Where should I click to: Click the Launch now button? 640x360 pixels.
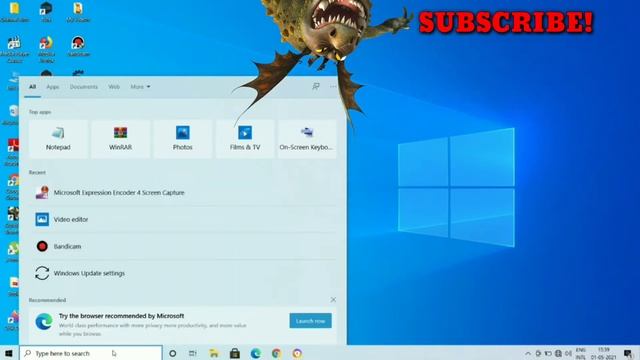point(311,321)
